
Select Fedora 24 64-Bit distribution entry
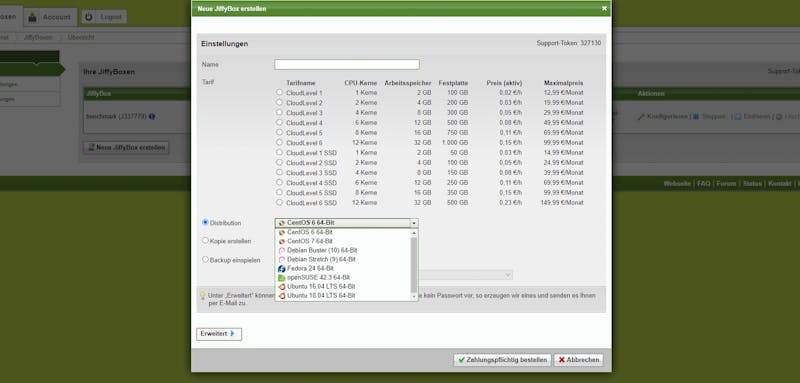coord(343,268)
